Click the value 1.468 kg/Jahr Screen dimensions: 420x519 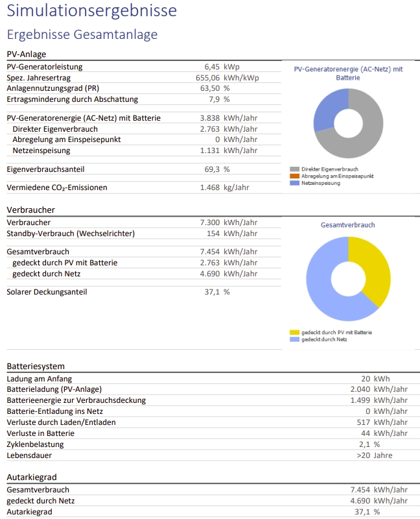coord(224,187)
